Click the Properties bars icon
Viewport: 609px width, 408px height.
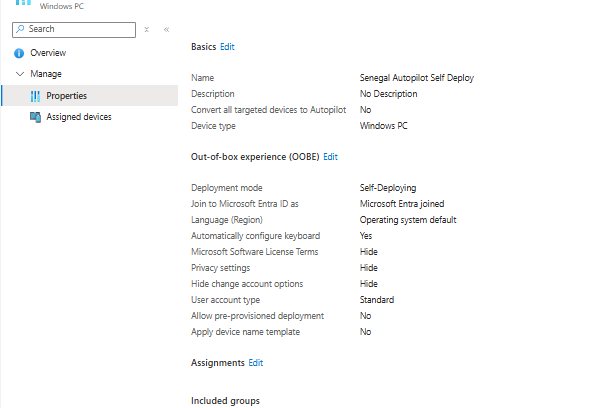36,96
